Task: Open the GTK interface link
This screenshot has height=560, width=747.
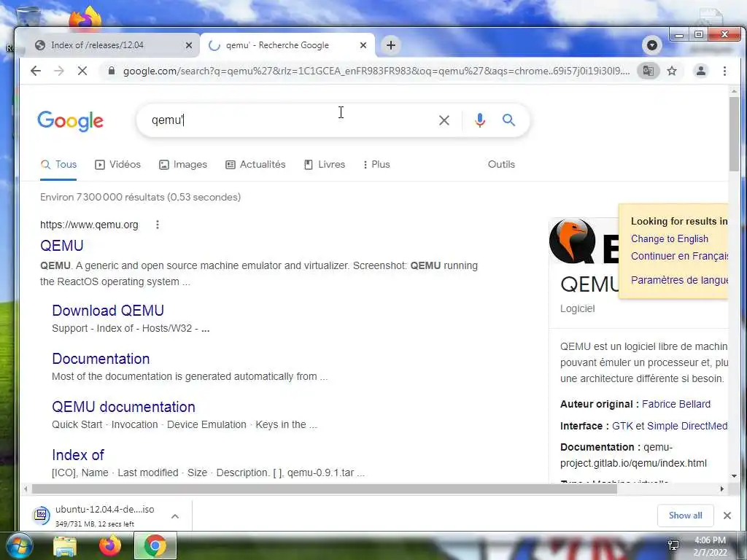Action: coord(622,426)
